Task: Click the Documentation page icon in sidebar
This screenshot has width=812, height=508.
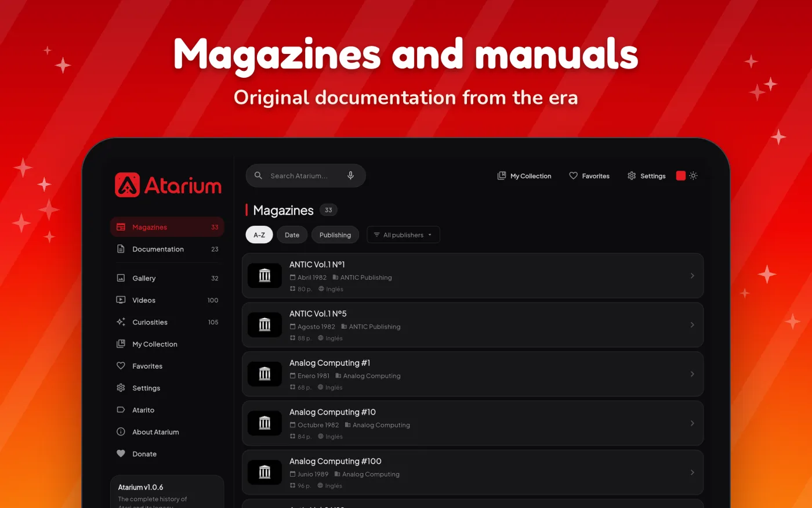Action: [x=121, y=249]
